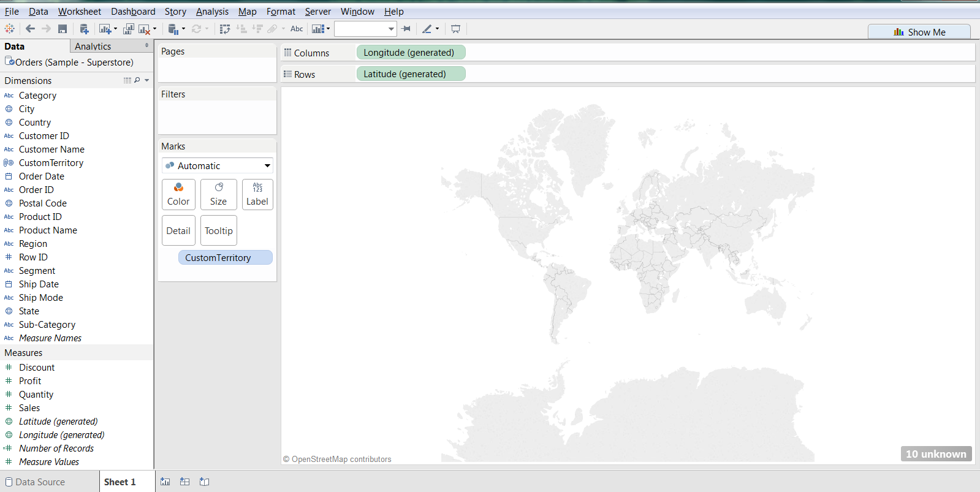
Task: Click the Orders data source icon
Action: tap(10, 61)
